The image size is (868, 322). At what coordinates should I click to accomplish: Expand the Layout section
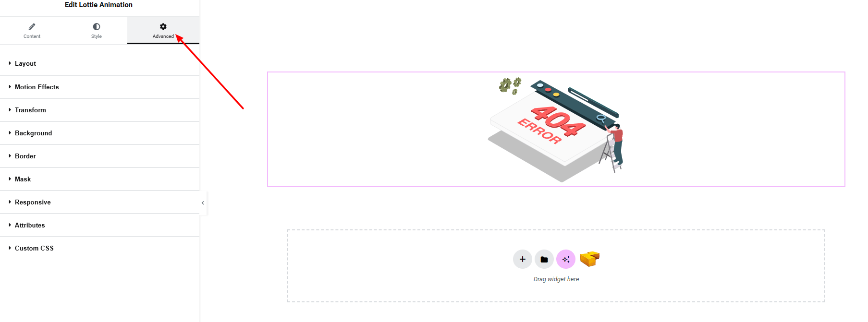(x=99, y=63)
